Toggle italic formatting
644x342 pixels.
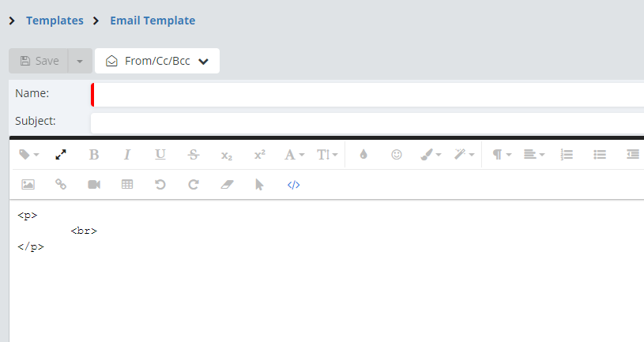point(127,155)
